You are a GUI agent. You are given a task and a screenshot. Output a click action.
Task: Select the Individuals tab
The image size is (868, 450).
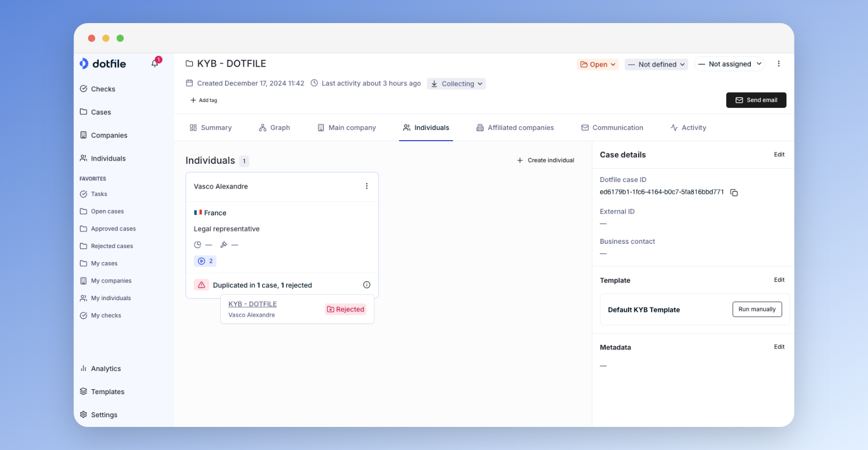tap(426, 128)
